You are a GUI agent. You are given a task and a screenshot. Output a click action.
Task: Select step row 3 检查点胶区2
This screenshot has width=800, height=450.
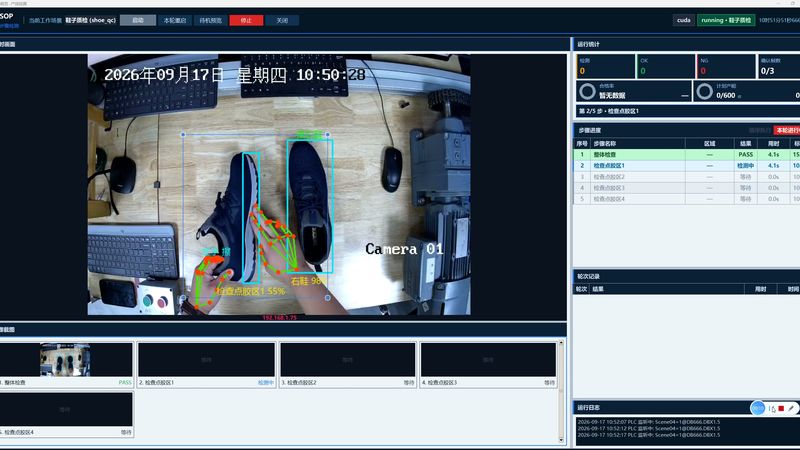pyautogui.click(x=686, y=177)
